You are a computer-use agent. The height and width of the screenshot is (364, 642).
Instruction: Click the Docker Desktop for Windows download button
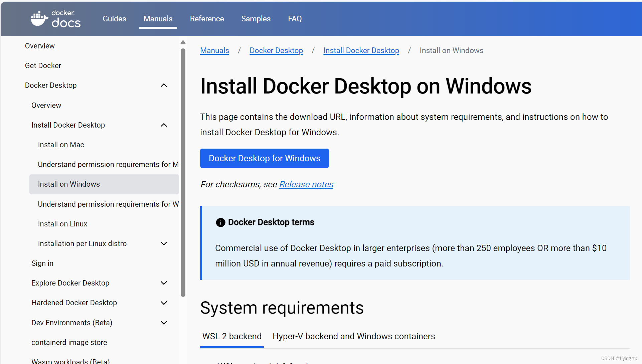264,158
